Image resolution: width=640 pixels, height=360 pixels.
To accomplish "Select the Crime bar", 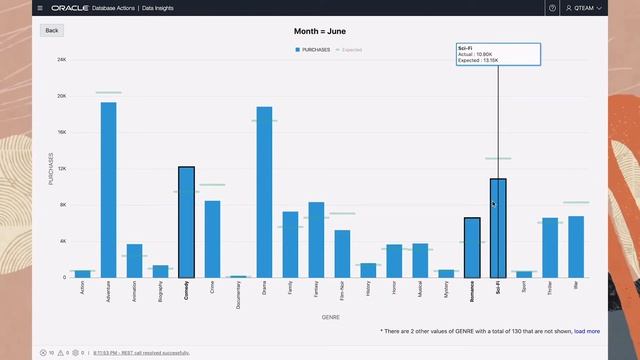I will coord(212,239).
